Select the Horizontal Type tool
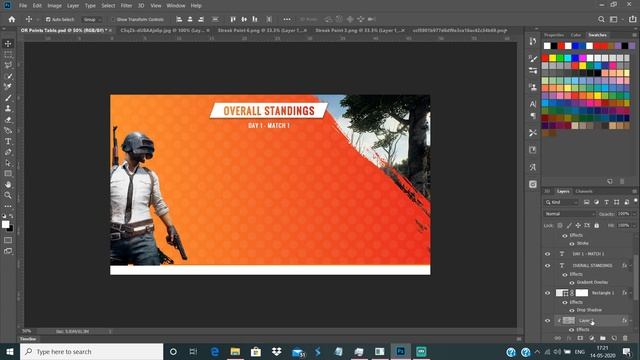This screenshot has height=360, width=640. 8,142
